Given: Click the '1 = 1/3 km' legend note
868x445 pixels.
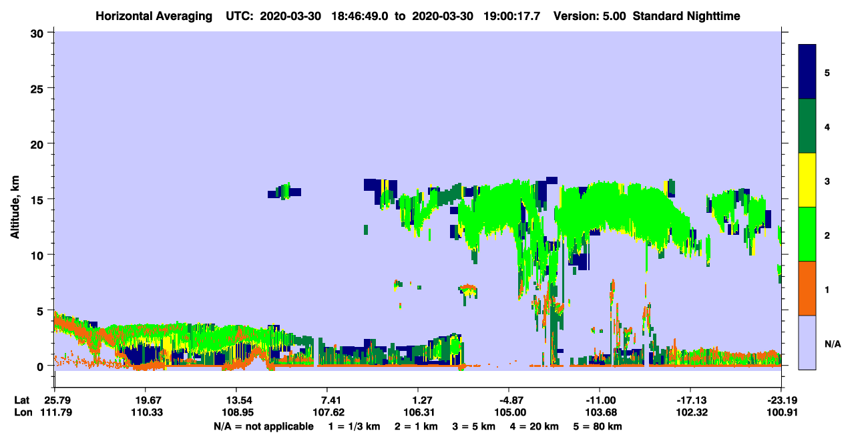Looking at the screenshot, I should (354, 426).
